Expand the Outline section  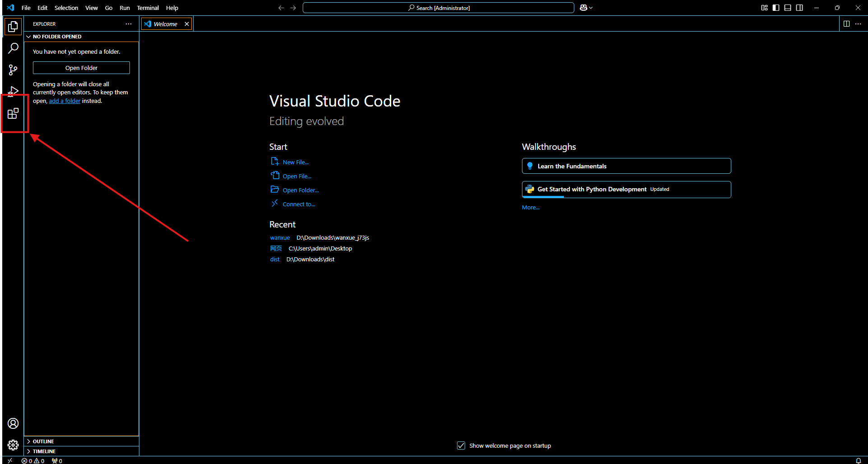click(43, 441)
